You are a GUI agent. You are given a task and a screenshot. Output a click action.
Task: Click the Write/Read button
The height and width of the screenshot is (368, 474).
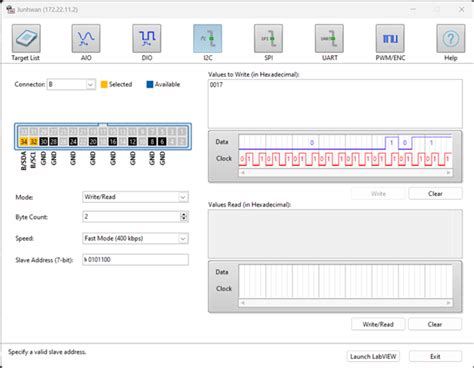click(378, 324)
